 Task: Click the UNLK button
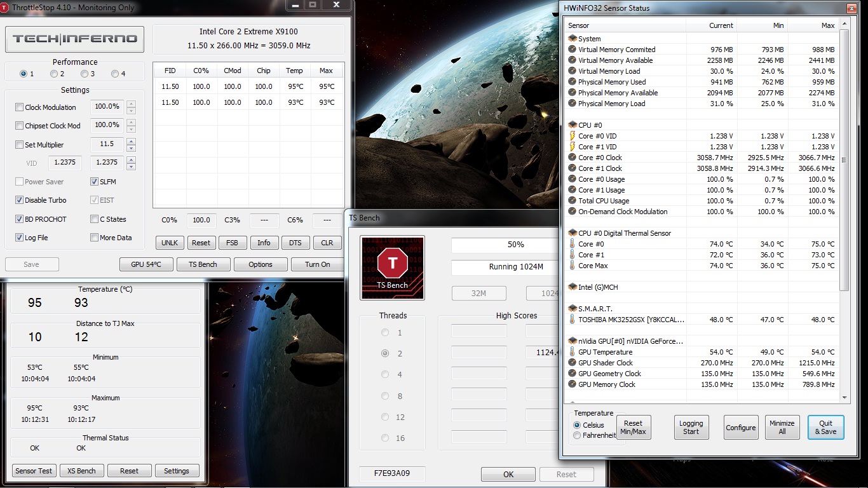pyautogui.click(x=170, y=243)
